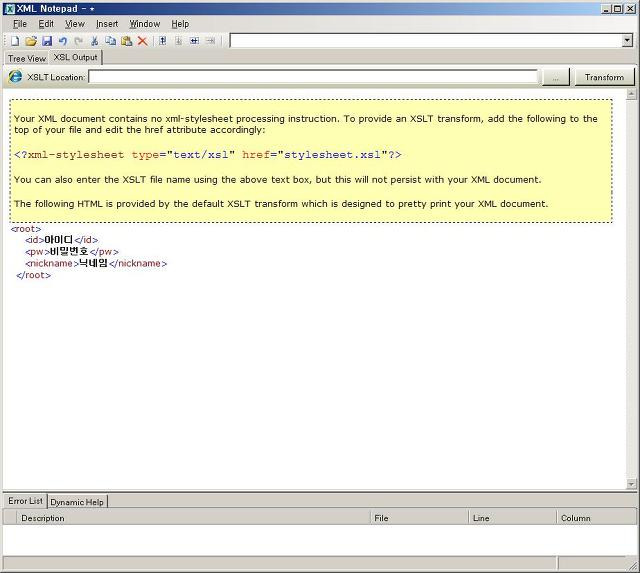The image size is (640, 573).
Task: Click the Nudge node down icon
Action: pyautogui.click(x=178, y=41)
